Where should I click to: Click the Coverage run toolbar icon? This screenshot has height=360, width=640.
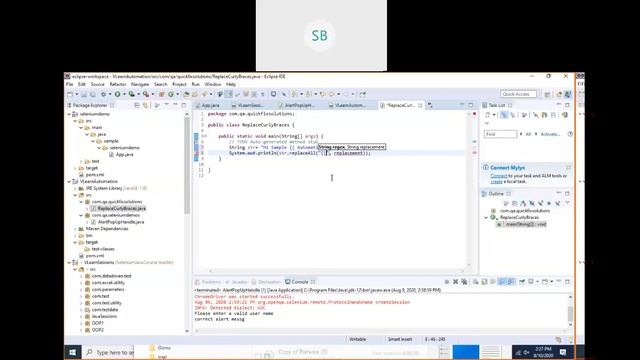[131, 94]
